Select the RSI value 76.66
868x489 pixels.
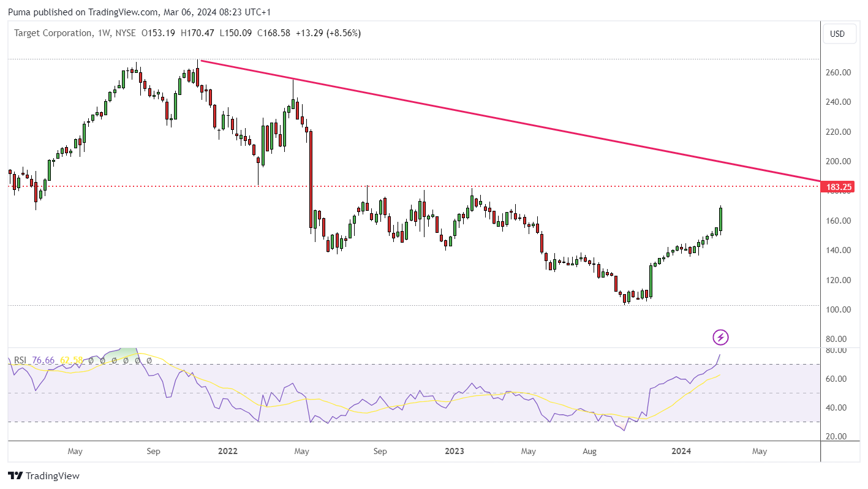[x=43, y=360]
